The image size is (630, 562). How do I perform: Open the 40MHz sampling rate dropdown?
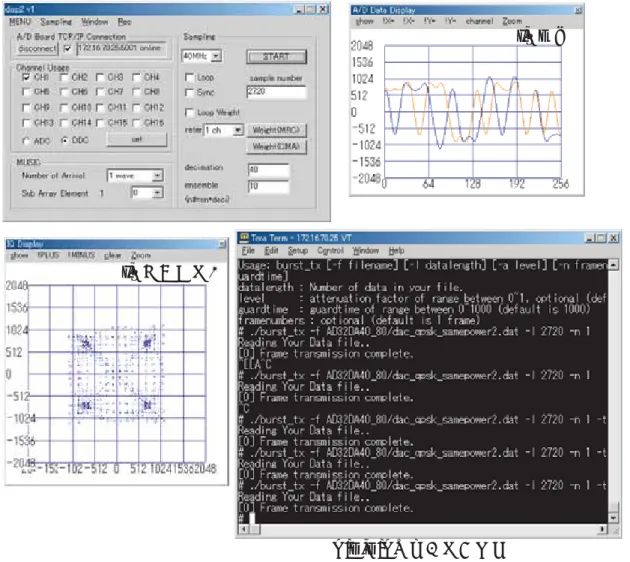[x=216, y=56]
